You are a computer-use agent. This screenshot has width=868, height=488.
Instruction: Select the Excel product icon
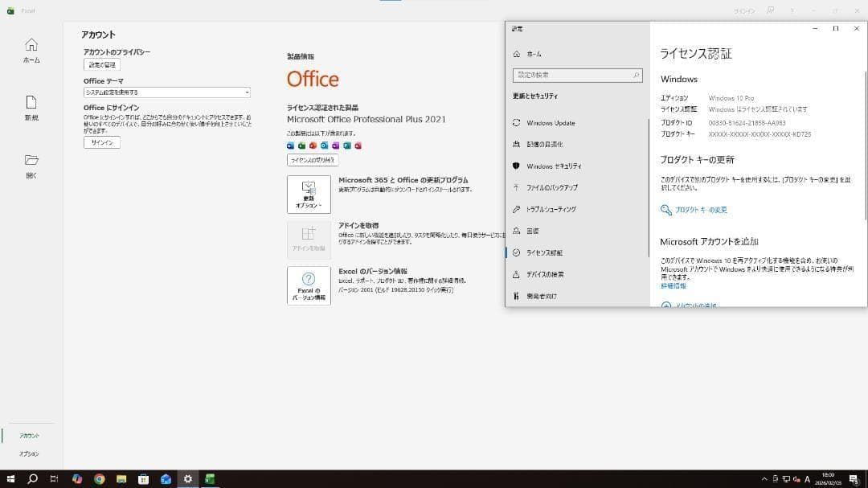pyautogui.click(x=301, y=146)
